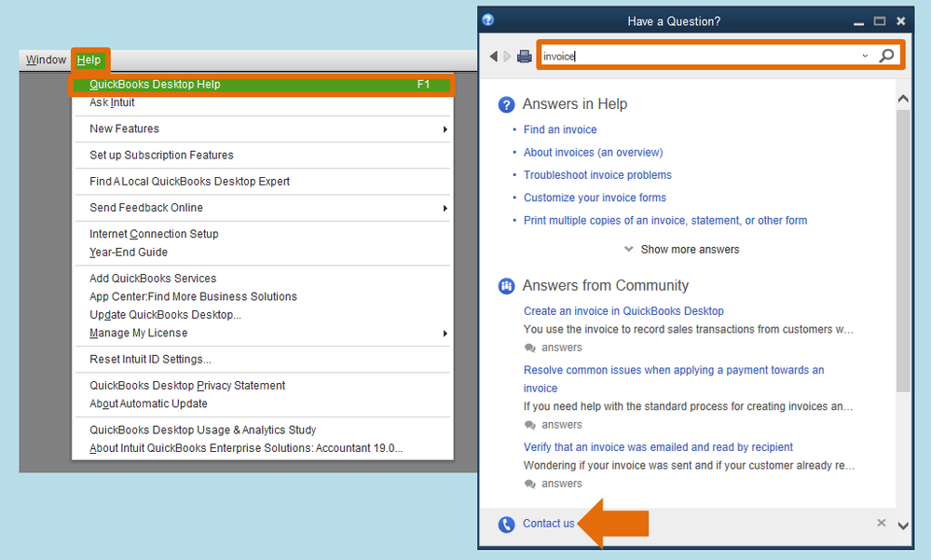Minimize the Have a Question window

tap(858, 22)
